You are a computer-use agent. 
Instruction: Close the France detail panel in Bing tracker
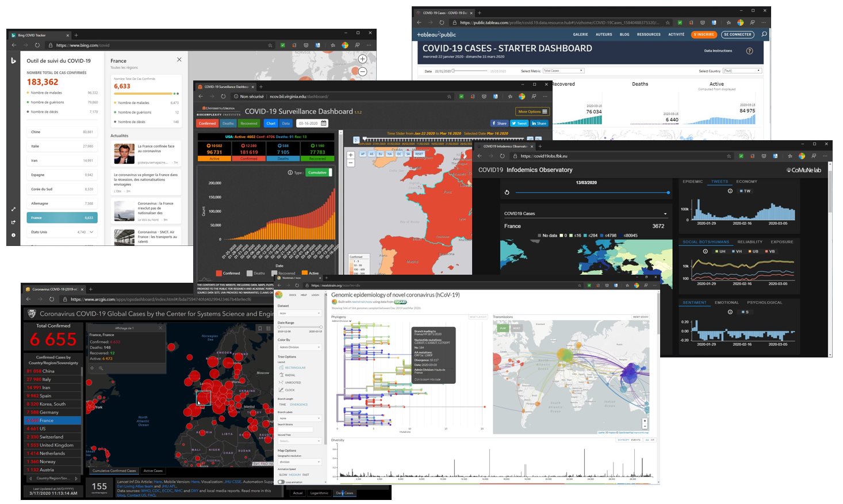coord(179,60)
